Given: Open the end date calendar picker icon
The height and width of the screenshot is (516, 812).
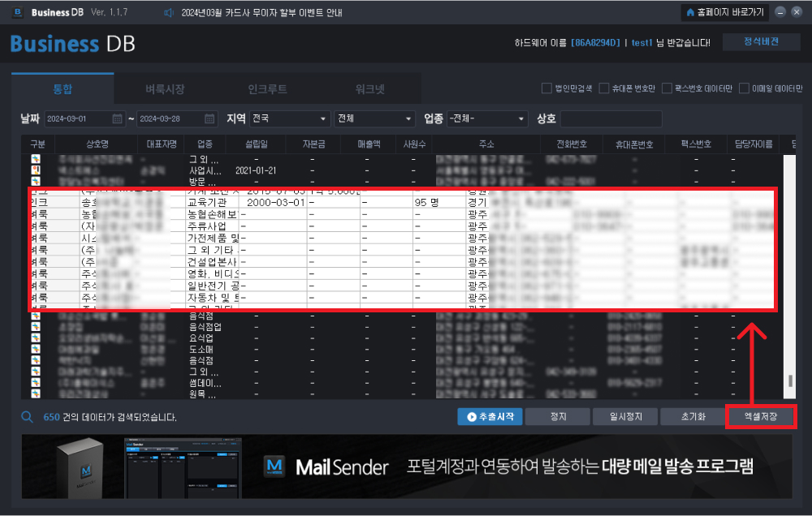Looking at the screenshot, I should coord(209,119).
